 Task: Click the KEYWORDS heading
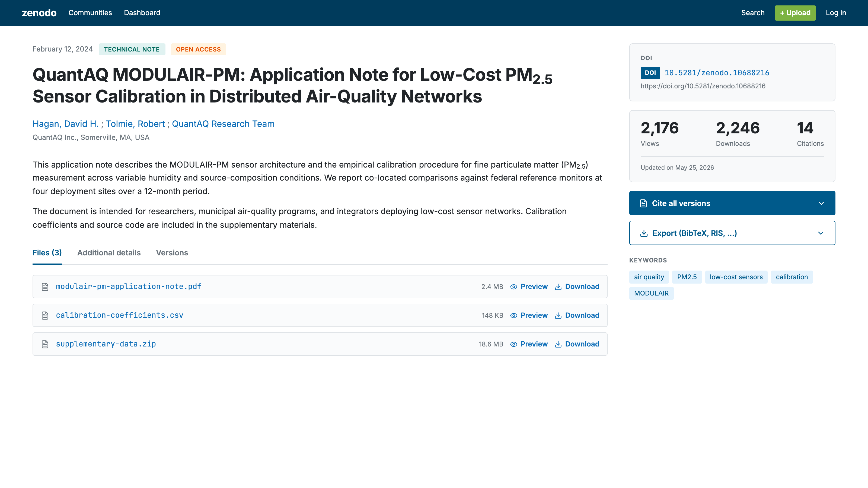[648, 260]
